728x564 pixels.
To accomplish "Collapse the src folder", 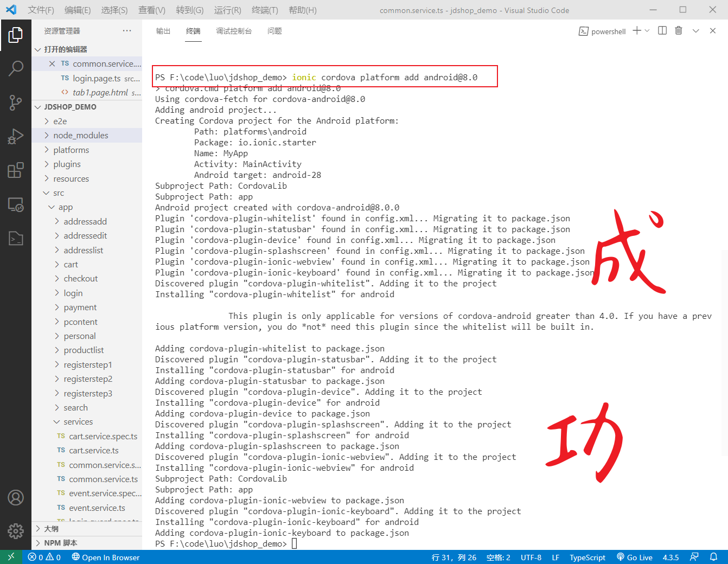I will [x=87, y=193].
